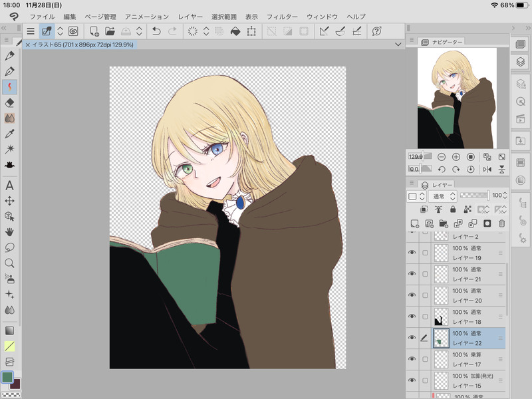Open the レイヤー menu
532x399 pixels.
[190, 17]
